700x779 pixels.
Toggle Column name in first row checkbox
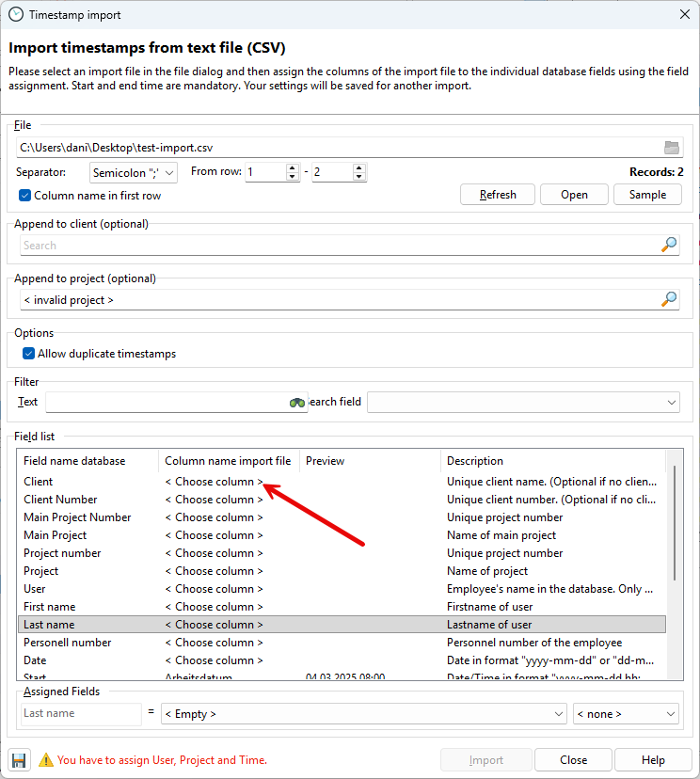pyautogui.click(x=25, y=196)
